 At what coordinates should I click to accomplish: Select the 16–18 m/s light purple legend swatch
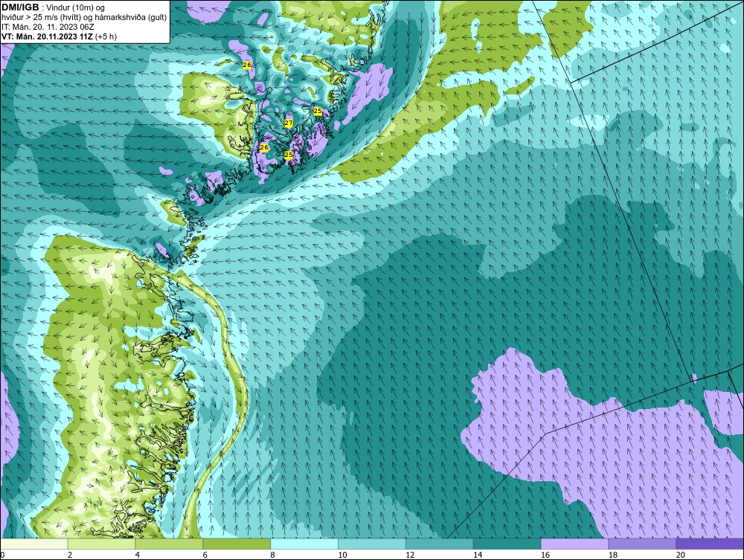[x=574, y=544]
